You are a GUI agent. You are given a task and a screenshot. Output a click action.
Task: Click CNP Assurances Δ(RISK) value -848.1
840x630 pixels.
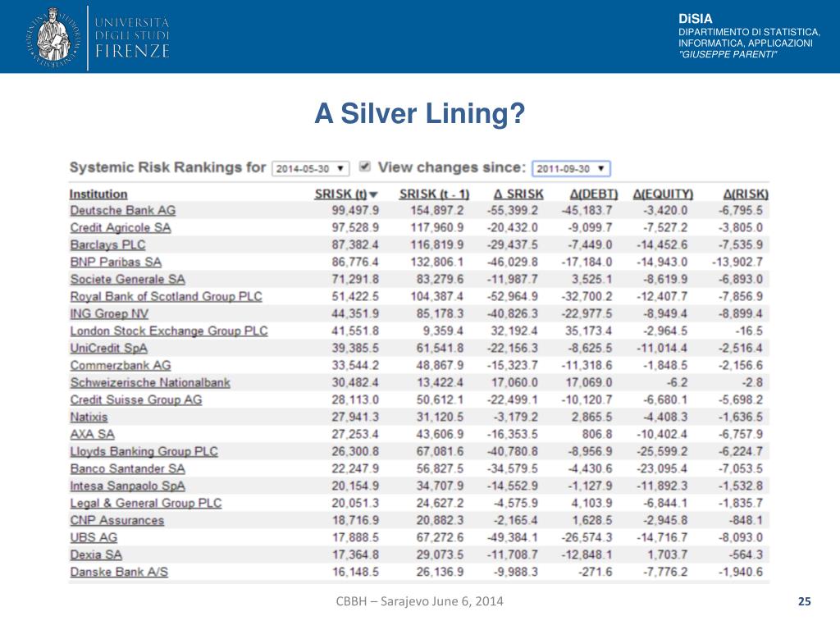tap(746, 520)
